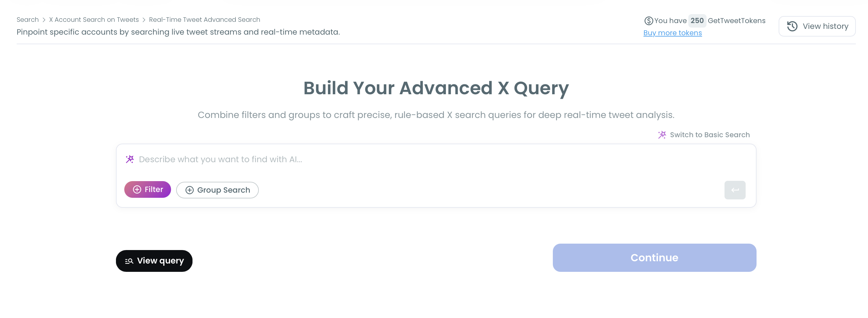This screenshot has width=868, height=318.
Task: Click the Buy more tokens link
Action: pyautogui.click(x=672, y=33)
